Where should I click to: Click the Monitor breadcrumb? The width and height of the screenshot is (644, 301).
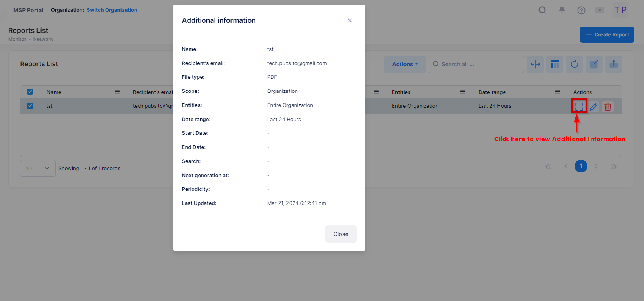(17, 39)
